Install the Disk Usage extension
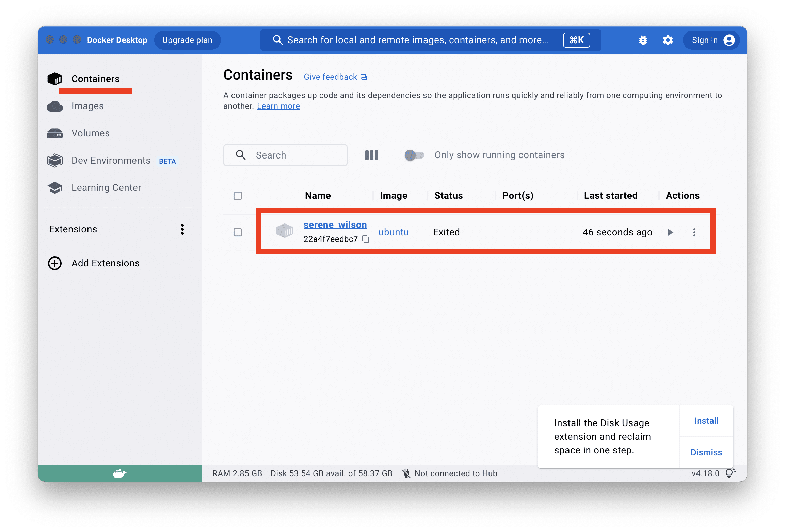The width and height of the screenshot is (785, 532). coord(706,421)
